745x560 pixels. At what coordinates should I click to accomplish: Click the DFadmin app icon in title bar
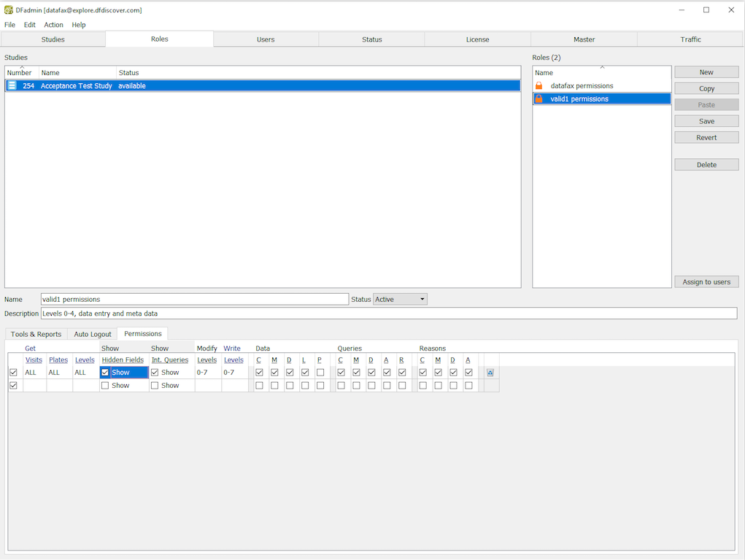pyautogui.click(x=8, y=10)
